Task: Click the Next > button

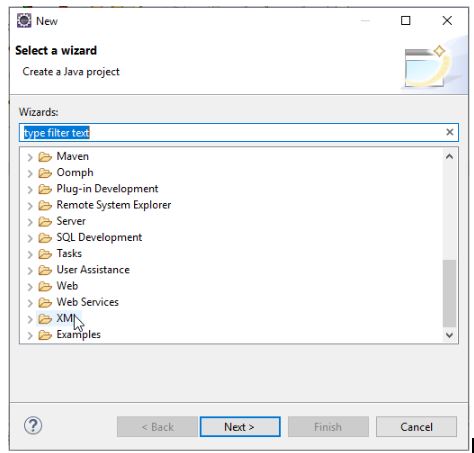Action: (x=240, y=427)
